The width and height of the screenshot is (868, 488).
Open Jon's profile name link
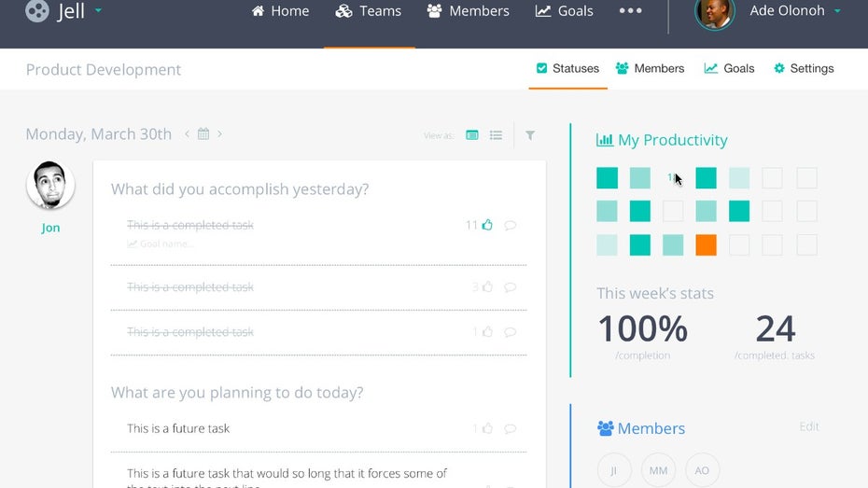point(50,228)
